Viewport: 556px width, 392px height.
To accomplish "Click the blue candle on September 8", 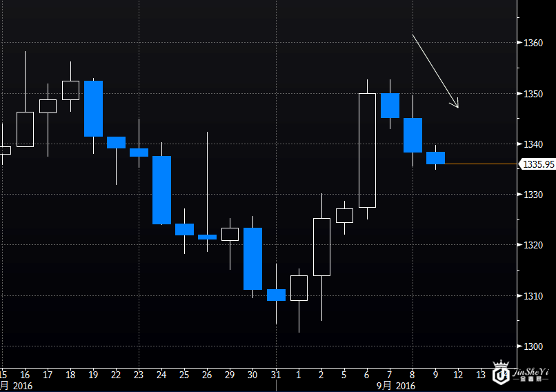I will [x=413, y=135].
